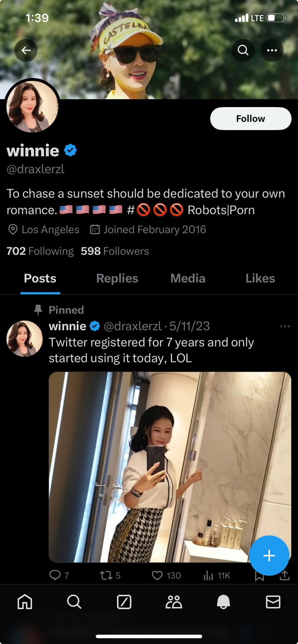Follow the winnie account
Image resolution: width=298 pixels, height=644 pixels.
(x=250, y=119)
